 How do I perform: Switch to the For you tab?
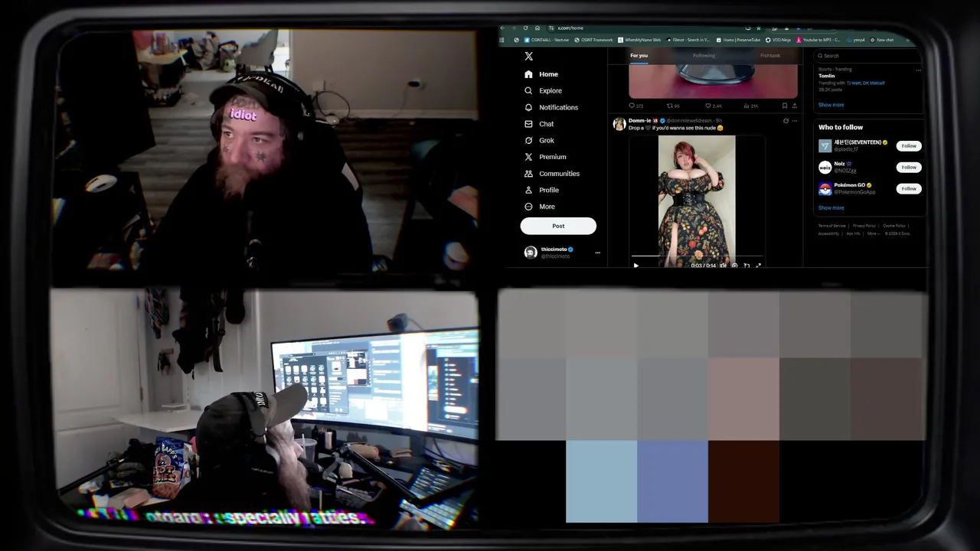(639, 55)
